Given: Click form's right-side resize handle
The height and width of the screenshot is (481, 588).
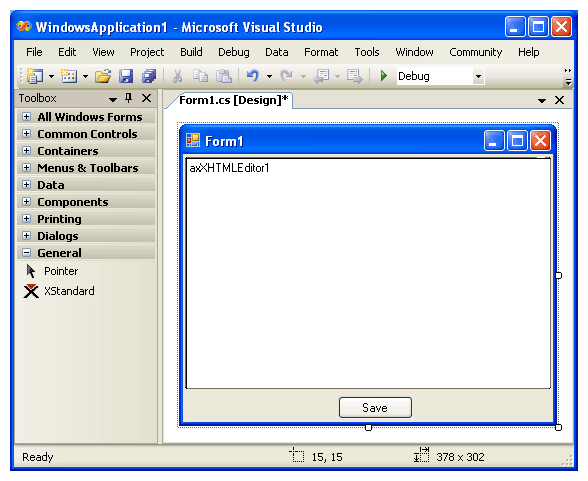Looking at the screenshot, I should point(558,276).
